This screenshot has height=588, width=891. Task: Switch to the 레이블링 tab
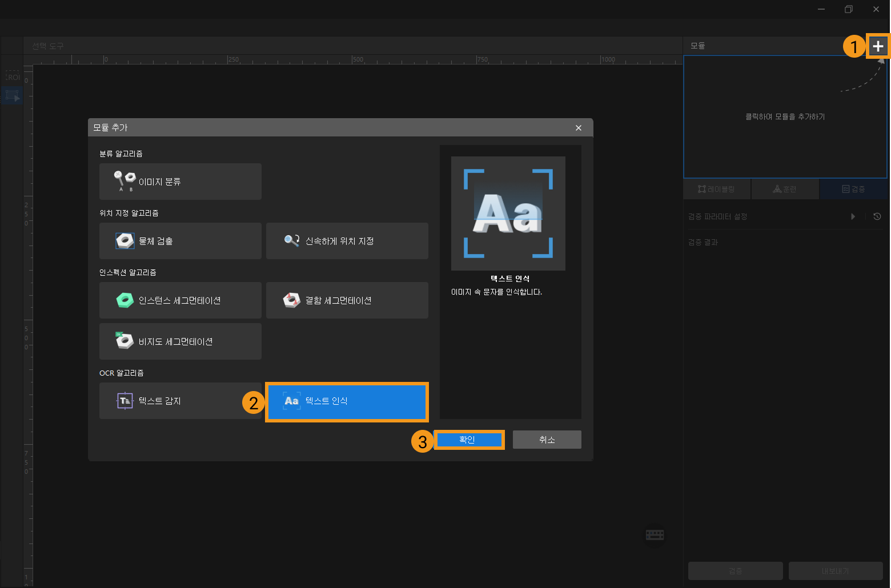click(x=717, y=189)
